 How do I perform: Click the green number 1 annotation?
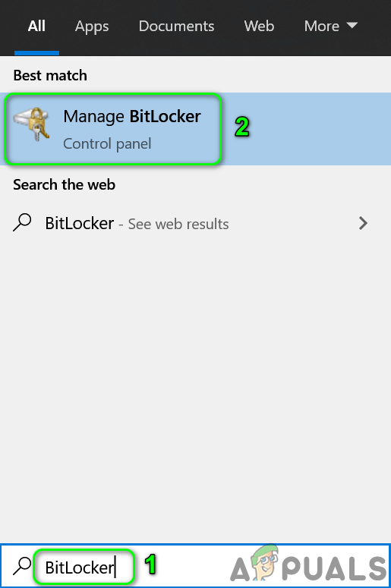[x=150, y=564]
